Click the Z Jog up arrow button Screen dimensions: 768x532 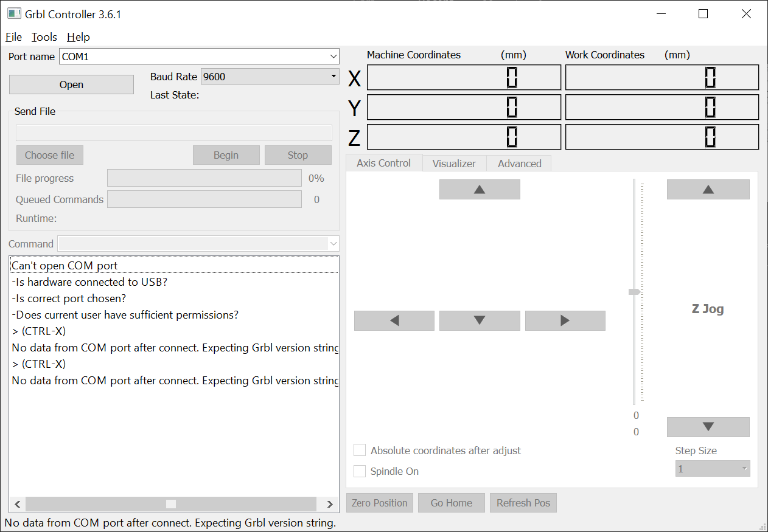point(708,189)
